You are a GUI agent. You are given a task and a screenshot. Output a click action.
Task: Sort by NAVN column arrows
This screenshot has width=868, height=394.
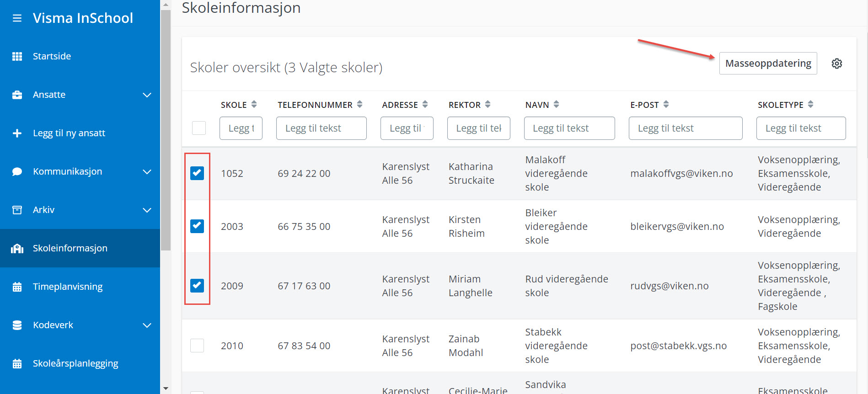point(556,104)
